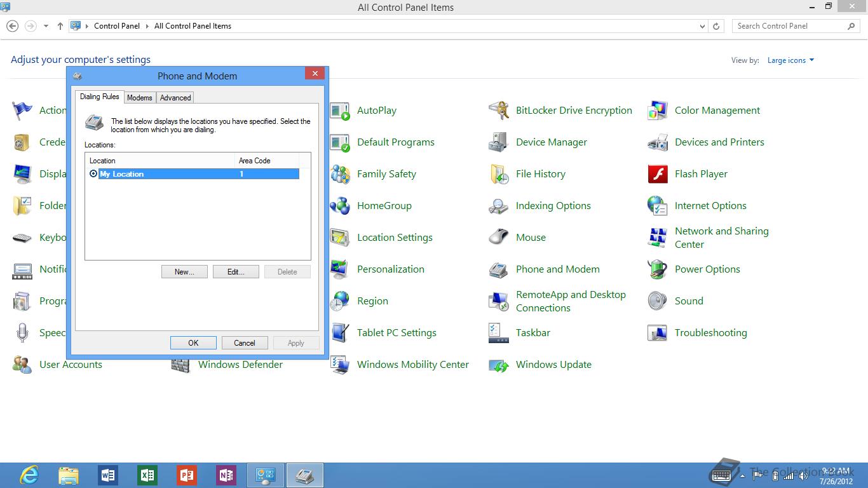Viewport: 868px width, 488px height.
Task: Launch Word from the taskbar
Action: (108, 475)
